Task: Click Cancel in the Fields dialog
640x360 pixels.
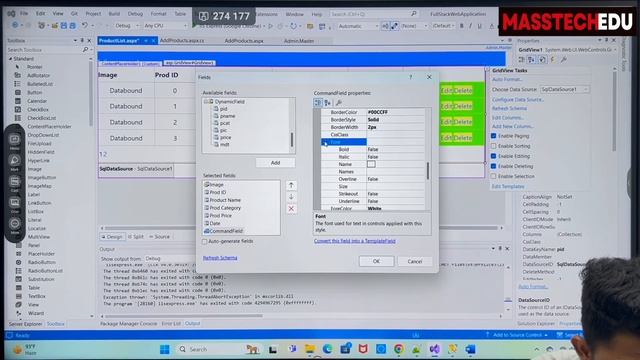Action: pyautogui.click(x=415, y=261)
